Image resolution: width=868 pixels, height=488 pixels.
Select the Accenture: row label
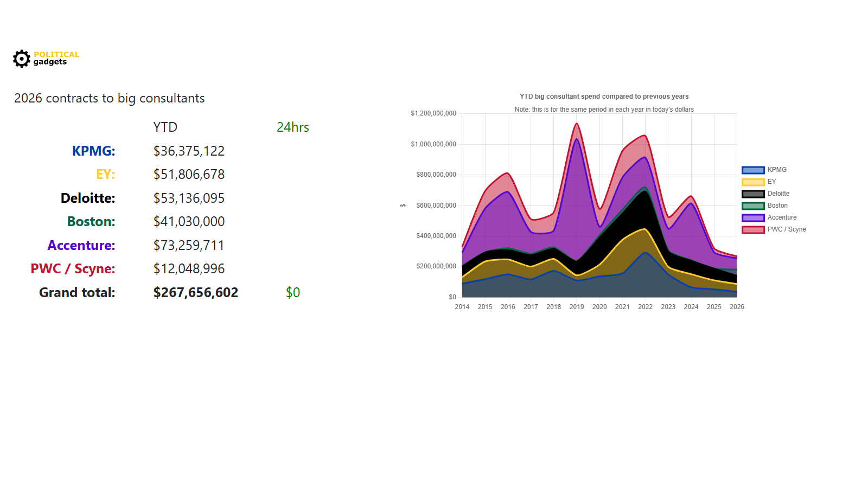(81, 245)
